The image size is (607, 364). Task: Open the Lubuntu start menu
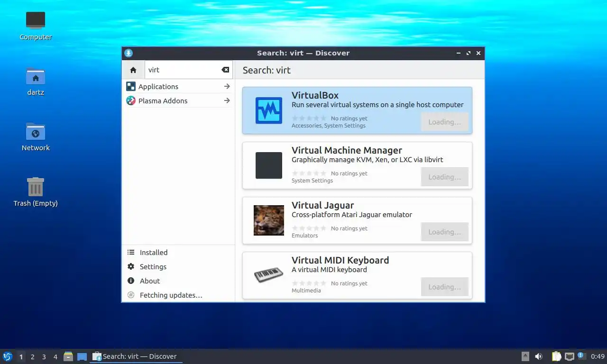(x=8, y=356)
